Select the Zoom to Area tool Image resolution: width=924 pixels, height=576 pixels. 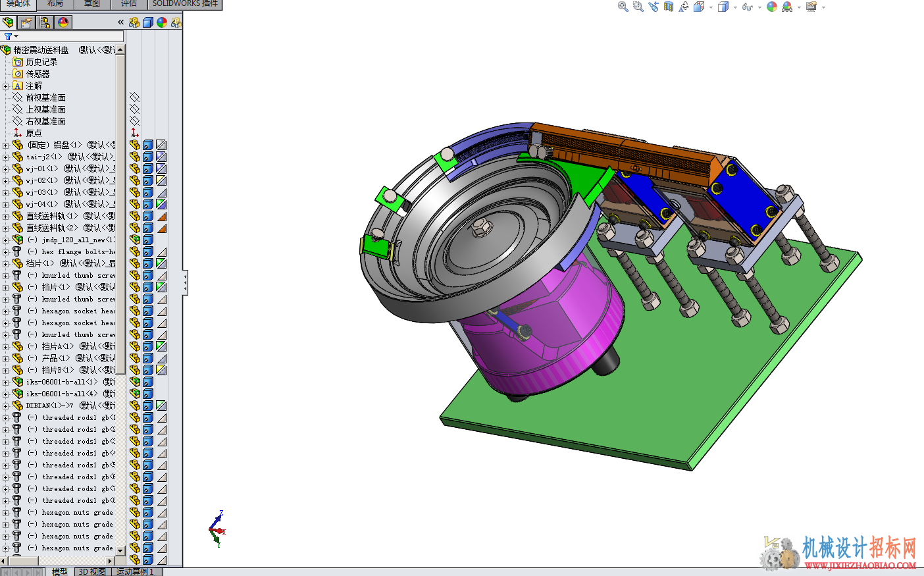tap(638, 7)
